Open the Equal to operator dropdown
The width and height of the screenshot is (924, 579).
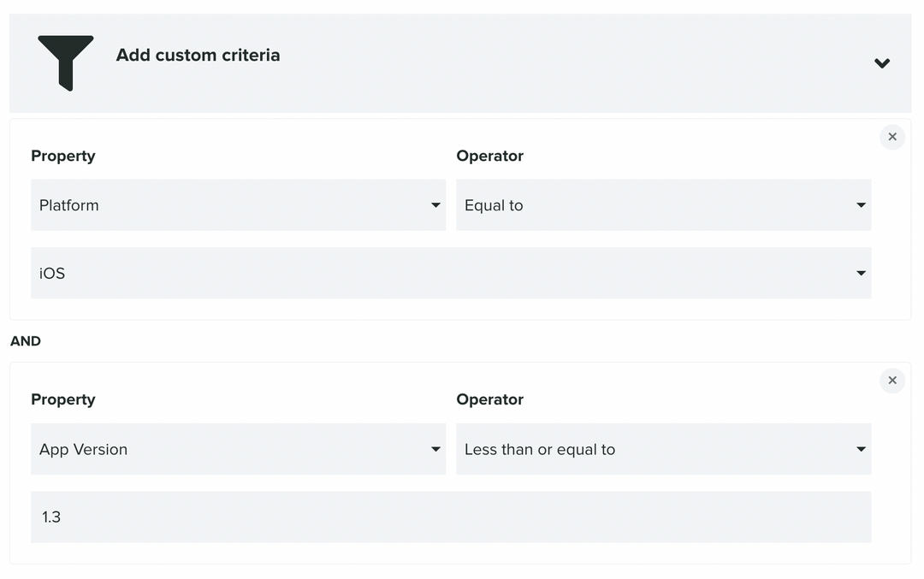pos(663,205)
